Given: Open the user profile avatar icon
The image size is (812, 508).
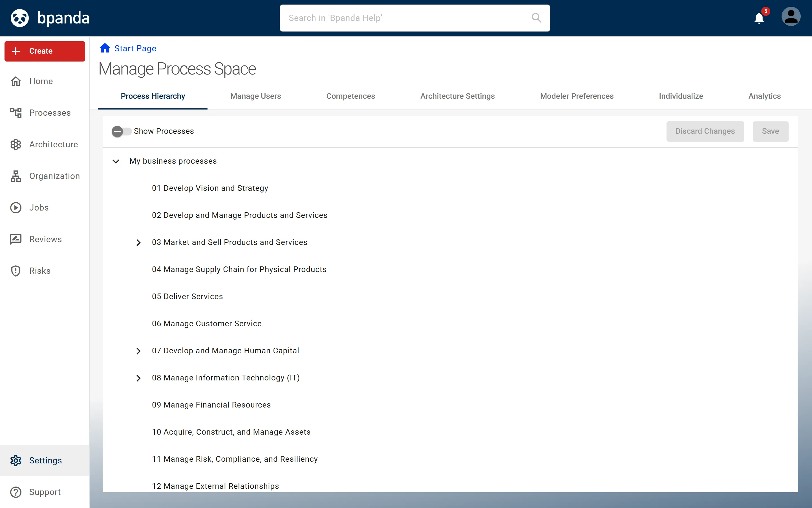Looking at the screenshot, I should [x=791, y=17].
